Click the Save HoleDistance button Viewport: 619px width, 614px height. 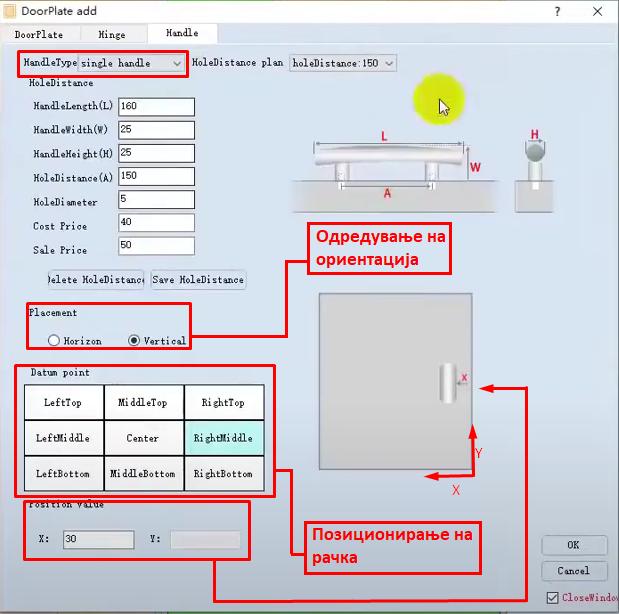198,280
